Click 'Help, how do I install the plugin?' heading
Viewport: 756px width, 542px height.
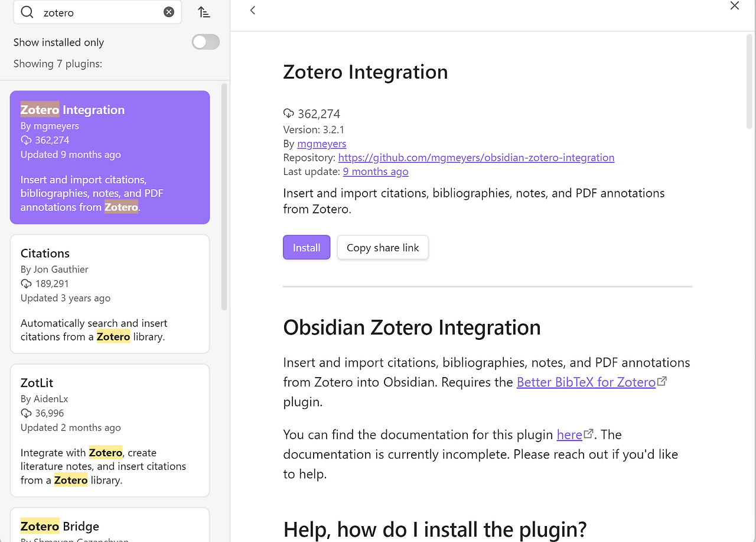coord(435,529)
